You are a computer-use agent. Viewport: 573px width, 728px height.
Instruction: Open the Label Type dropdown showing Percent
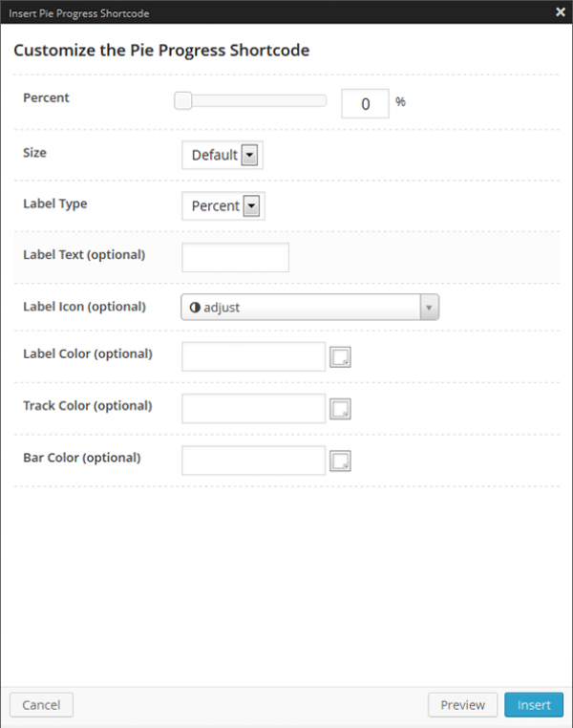[223, 205]
